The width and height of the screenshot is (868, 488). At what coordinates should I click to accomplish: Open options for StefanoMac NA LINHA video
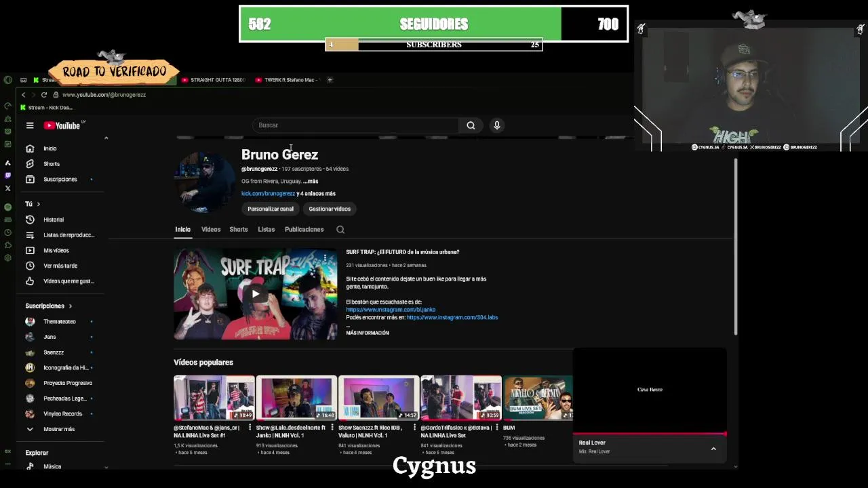(250, 428)
